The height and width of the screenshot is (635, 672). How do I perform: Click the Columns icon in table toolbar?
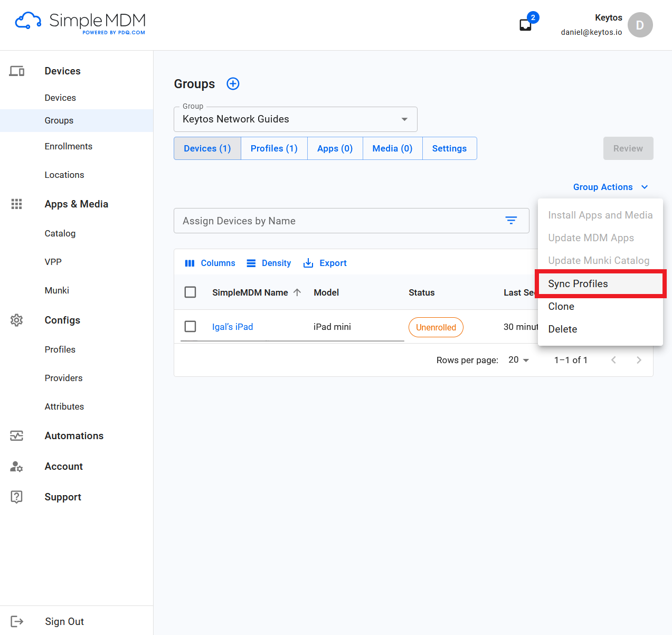pos(190,263)
